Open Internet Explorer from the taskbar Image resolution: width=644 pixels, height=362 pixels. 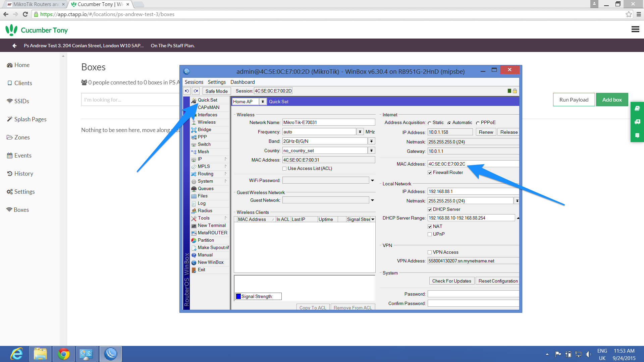pyautogui.click(x=17, y=354)
